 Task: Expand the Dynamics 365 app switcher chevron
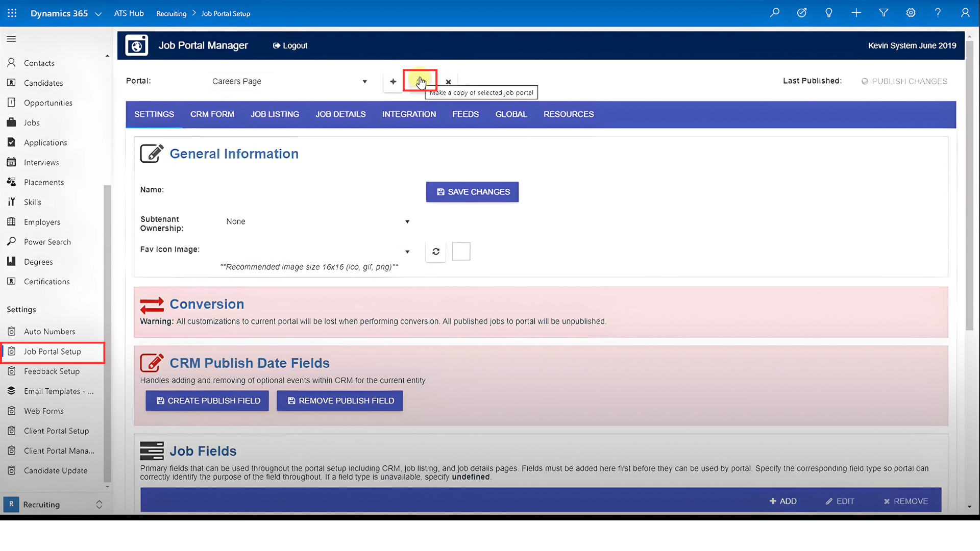pyautogui.click(x=99, y=14)
